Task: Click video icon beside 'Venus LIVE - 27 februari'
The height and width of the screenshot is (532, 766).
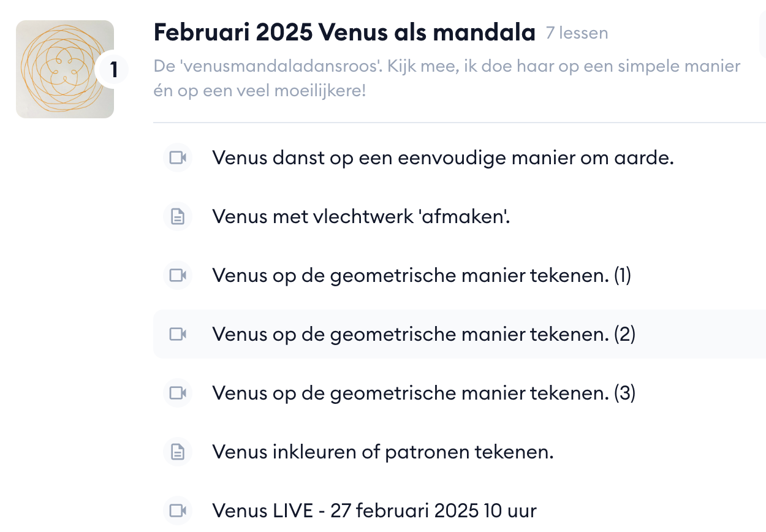Action: click(x=178, y=511)
